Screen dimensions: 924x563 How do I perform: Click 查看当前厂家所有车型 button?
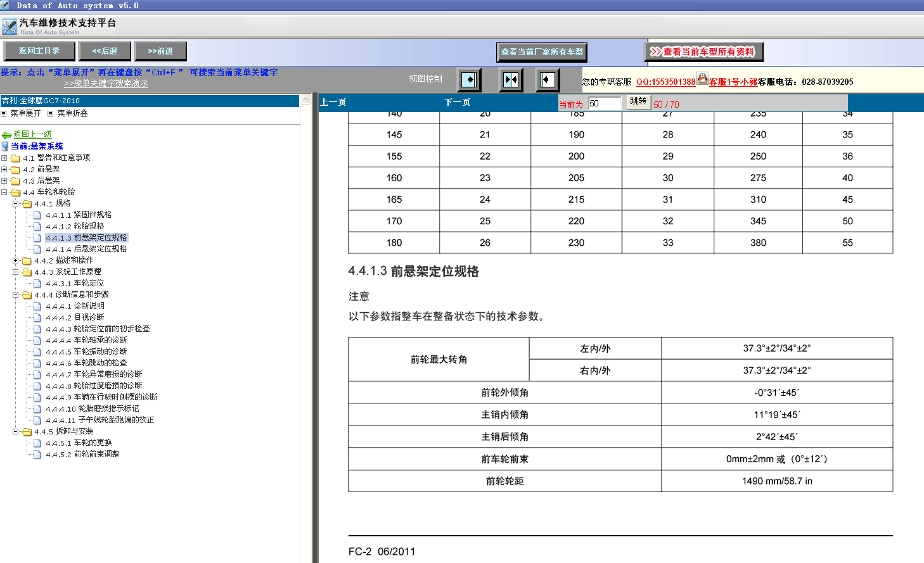542,52
